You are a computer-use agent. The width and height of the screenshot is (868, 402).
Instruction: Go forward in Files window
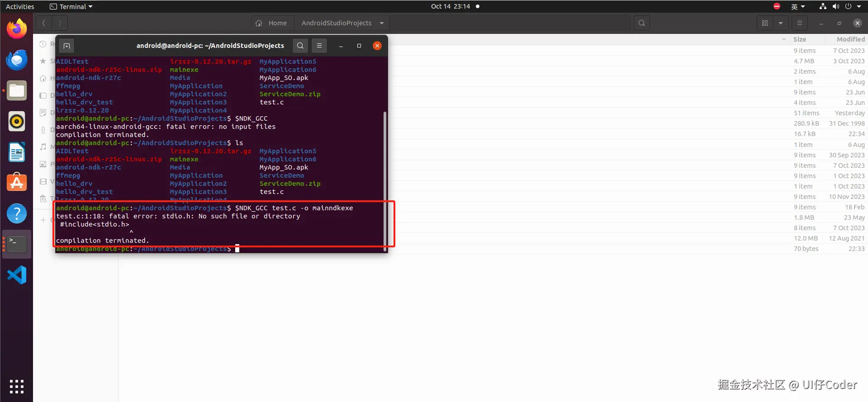[x=60, y=23]
